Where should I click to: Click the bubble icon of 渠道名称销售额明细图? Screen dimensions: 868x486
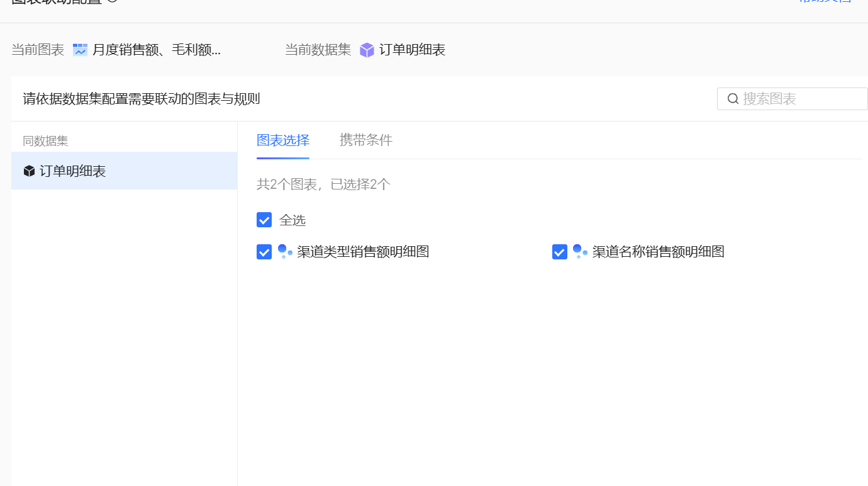580,252
